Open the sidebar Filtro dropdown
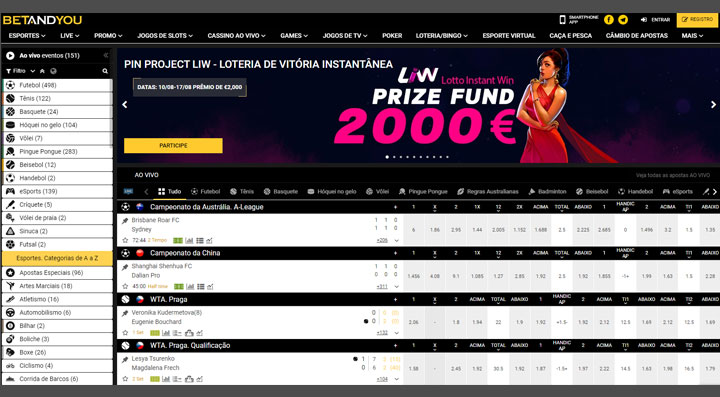This screenshot has height=397, width=720. pos(20,71)
